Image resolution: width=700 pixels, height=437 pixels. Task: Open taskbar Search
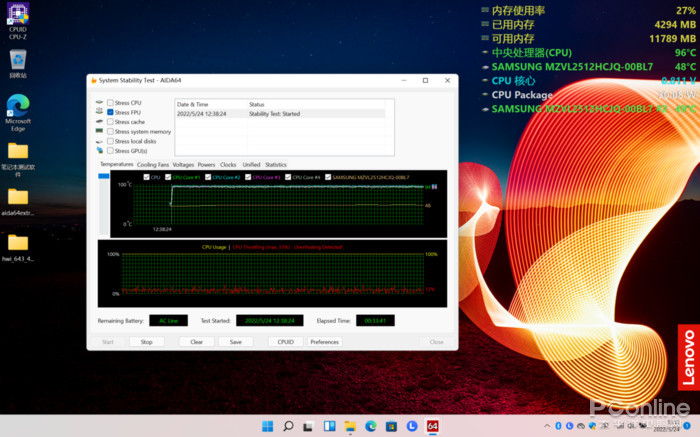[288, 426]
